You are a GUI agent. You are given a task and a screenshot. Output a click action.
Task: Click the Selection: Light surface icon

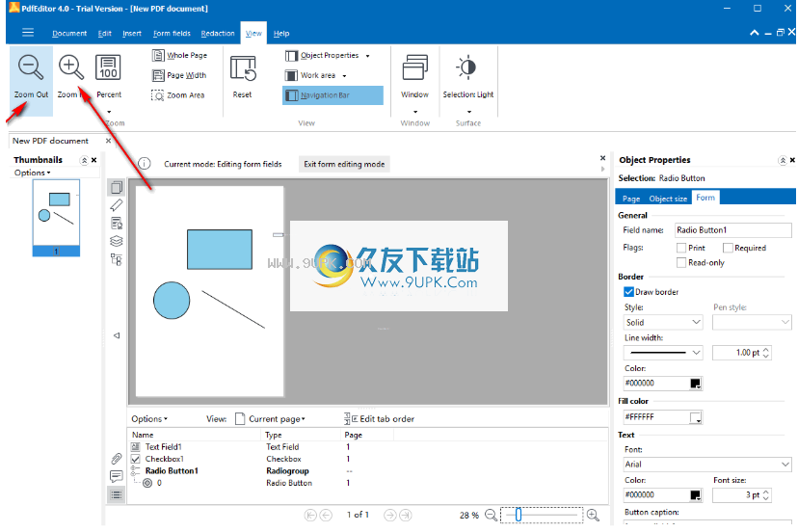(x=467, y=67)
